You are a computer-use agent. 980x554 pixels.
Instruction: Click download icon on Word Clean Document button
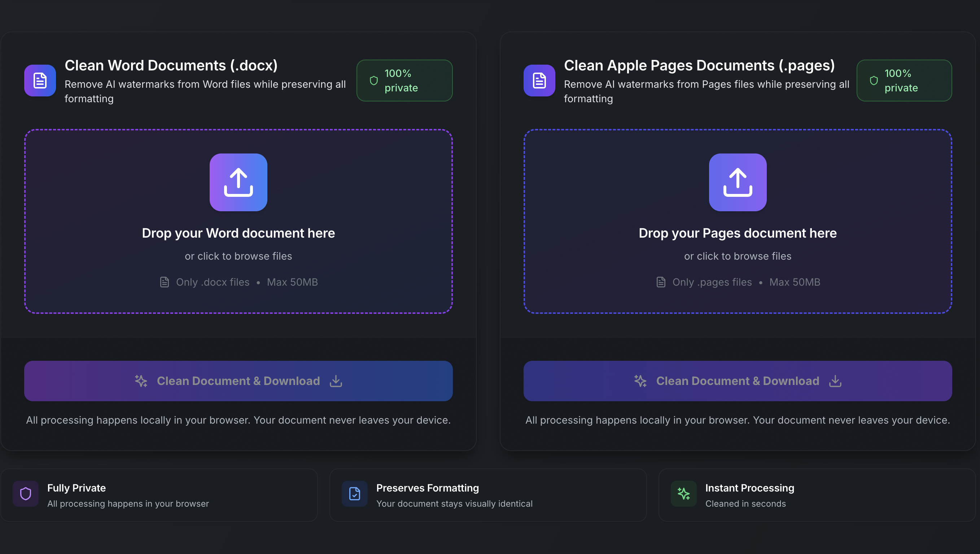[x=336, y=381]
